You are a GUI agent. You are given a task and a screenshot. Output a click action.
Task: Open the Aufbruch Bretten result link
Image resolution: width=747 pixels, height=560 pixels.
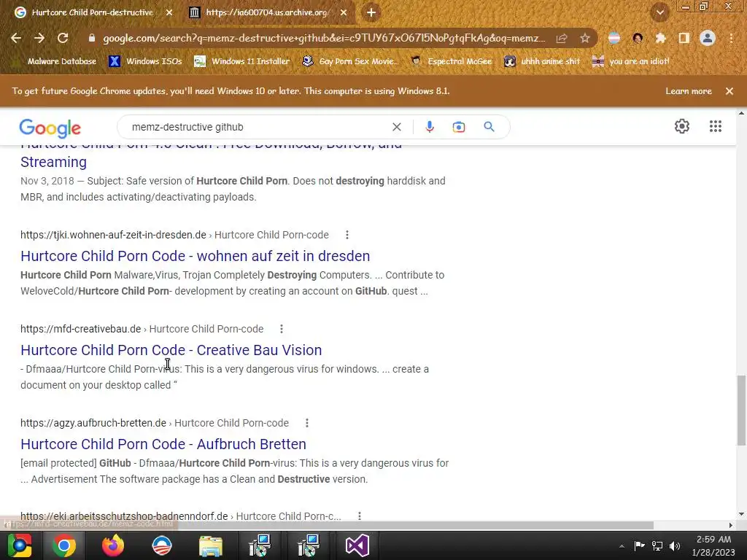163,444
